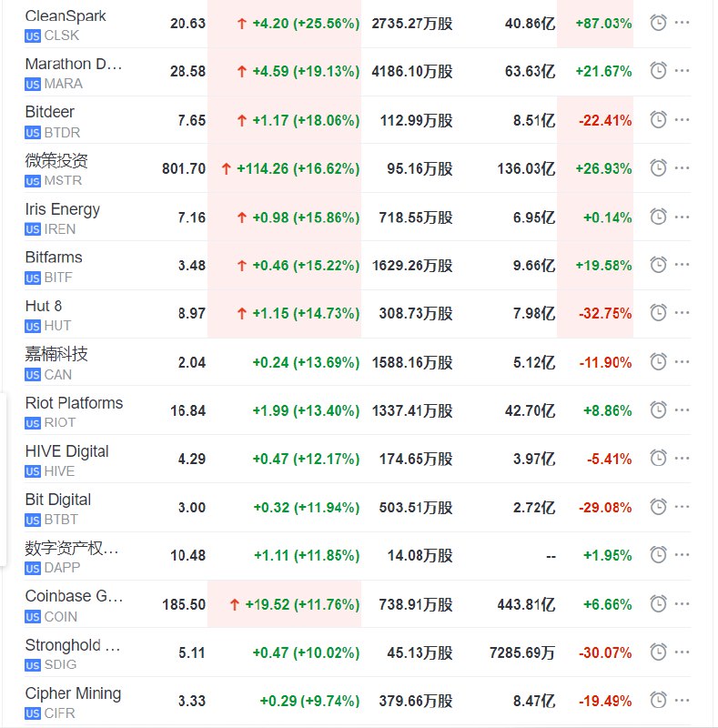The image size is (718, 728).
Task: Open Marathon D… stock name
Action: point(74,64)
